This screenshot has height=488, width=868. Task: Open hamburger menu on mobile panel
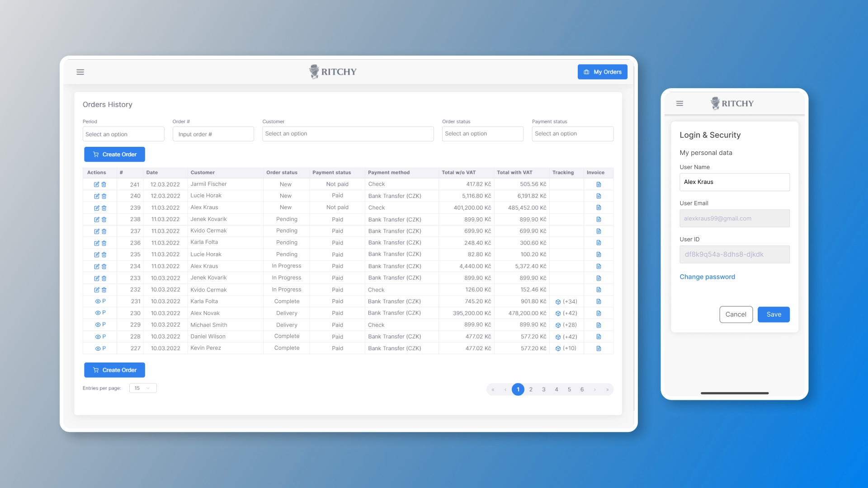[679, 103]
